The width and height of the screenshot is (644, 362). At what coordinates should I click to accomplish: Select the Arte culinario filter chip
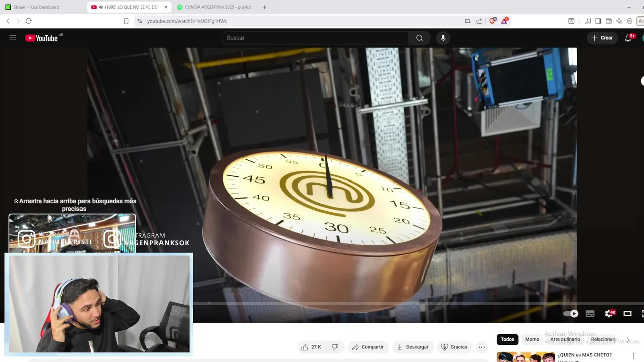pos(565,339)
